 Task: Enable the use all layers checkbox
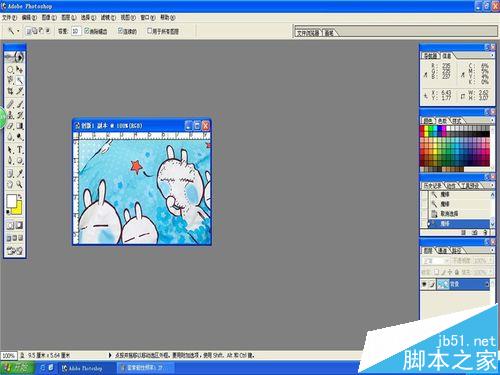149,31
